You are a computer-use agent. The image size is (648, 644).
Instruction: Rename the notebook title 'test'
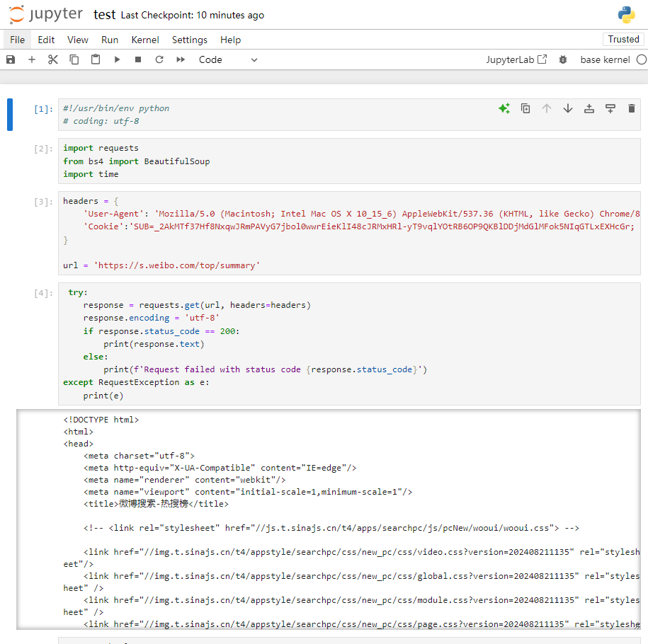[105, 15]
